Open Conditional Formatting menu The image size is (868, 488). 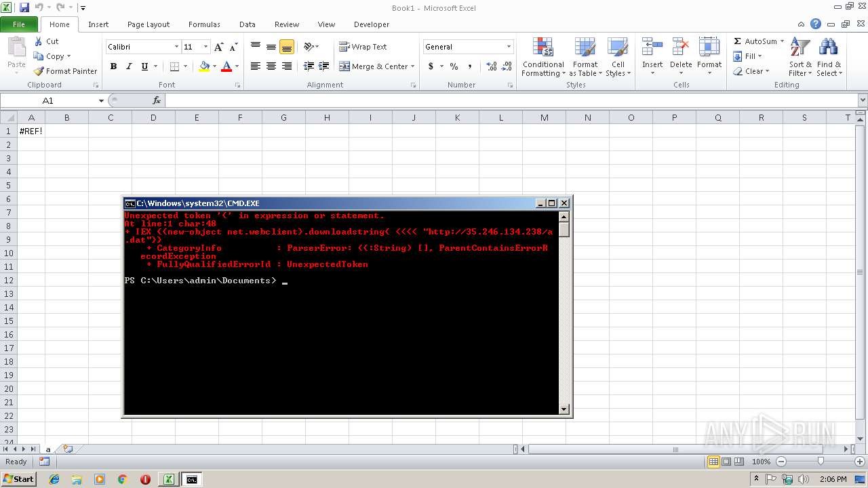(x=543, y=58)
